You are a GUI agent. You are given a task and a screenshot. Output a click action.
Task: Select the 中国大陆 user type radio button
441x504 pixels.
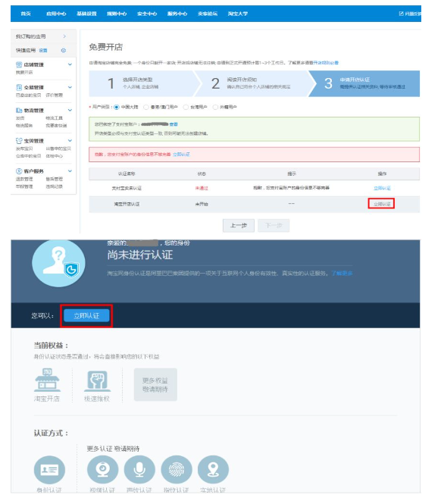tap(117, 107)
